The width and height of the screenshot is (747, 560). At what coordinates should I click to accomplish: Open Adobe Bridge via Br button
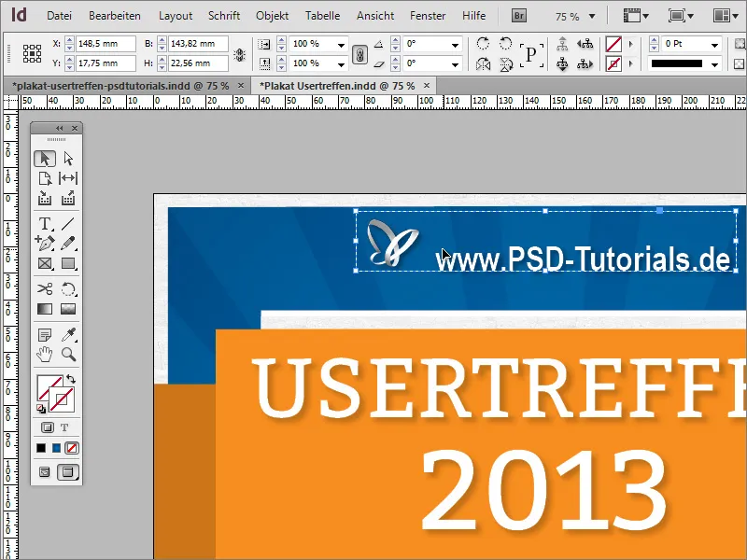(519, 16)
